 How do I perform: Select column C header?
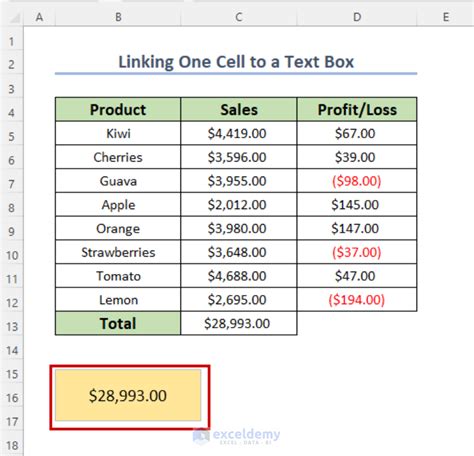click(239, 17)
